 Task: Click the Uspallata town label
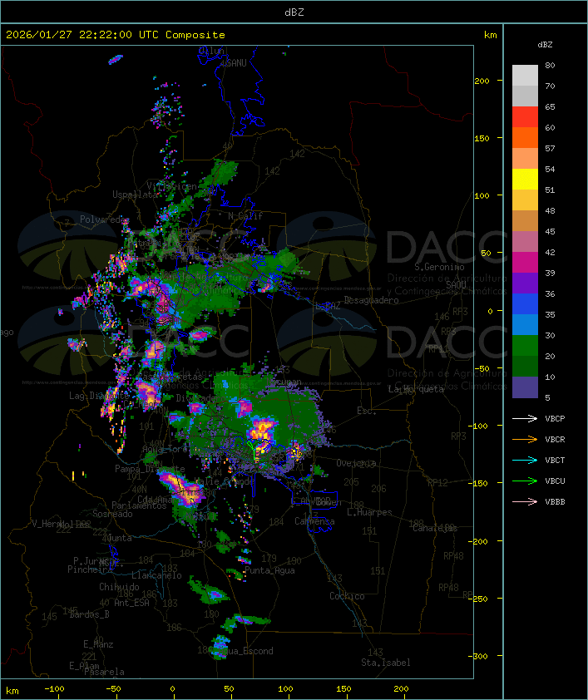click(x=136, y=194)
